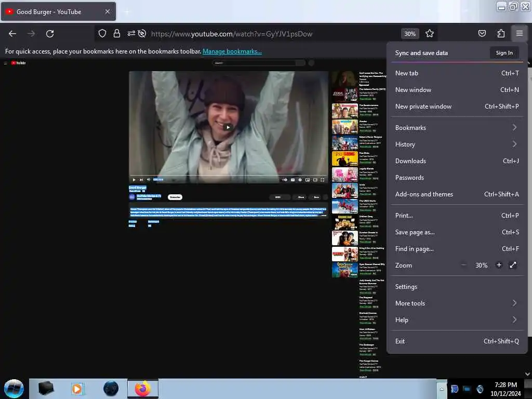Switch to miniplayer mode
This screenshot has height=399, width=532.
[308, 180]
